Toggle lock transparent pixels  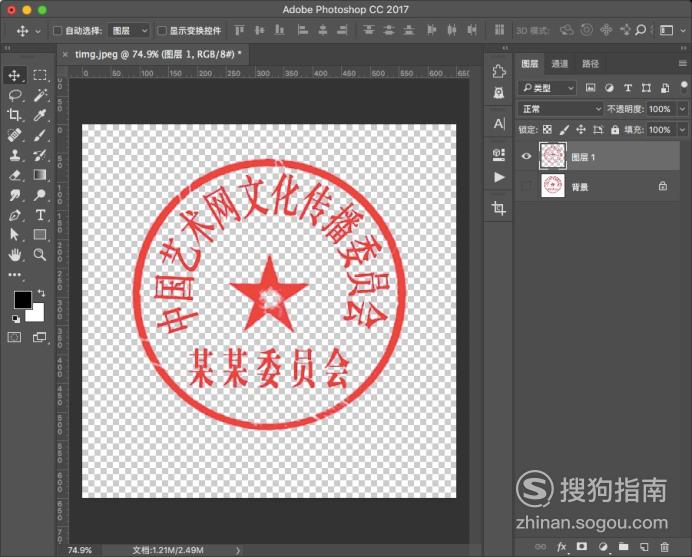[547, 130]
